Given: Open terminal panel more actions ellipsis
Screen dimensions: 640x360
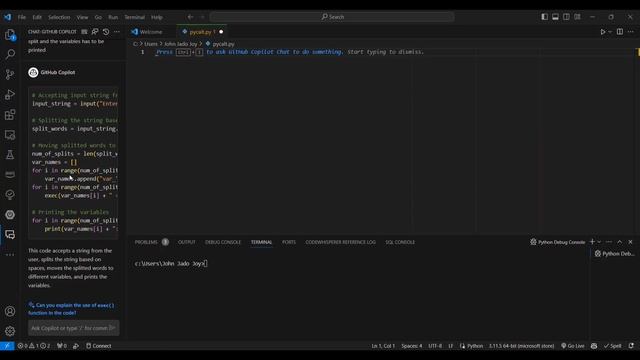Looking at the screenshot, I should [609, 242].
